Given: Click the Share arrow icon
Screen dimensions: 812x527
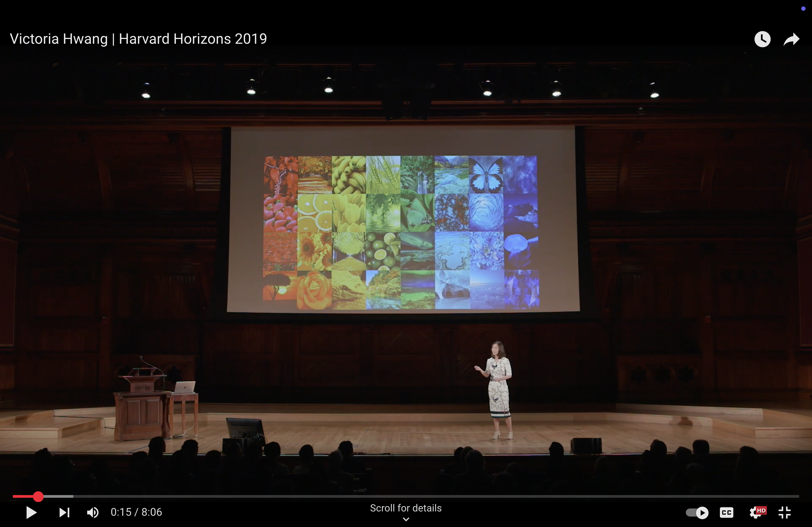Looking at the screenshot, I should (791, 39).
